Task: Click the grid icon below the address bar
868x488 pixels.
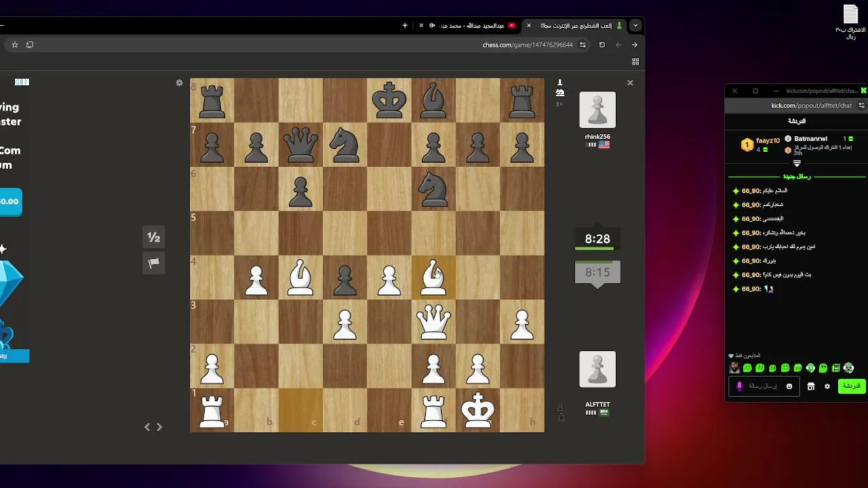Action: 635,62
